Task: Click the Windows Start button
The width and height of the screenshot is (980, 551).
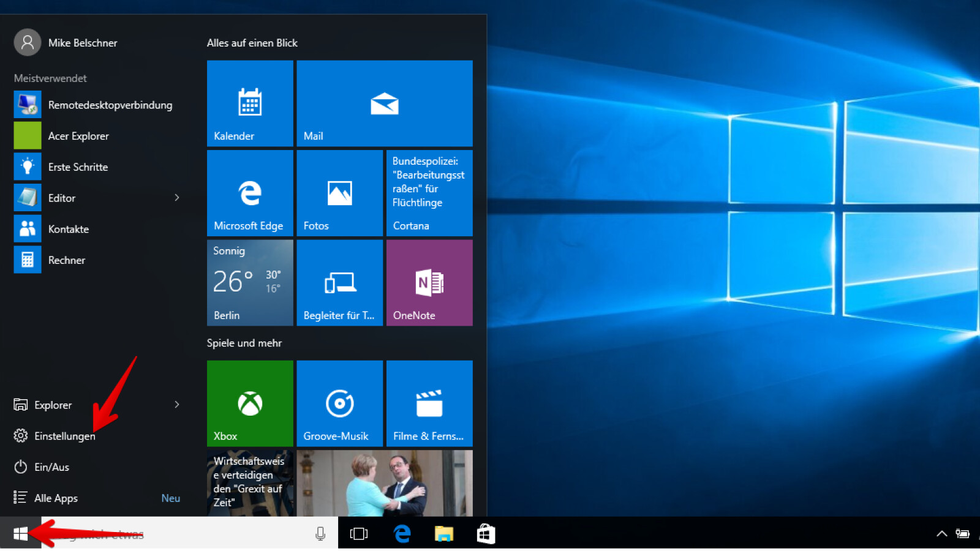Action: (x=20, y=534)
